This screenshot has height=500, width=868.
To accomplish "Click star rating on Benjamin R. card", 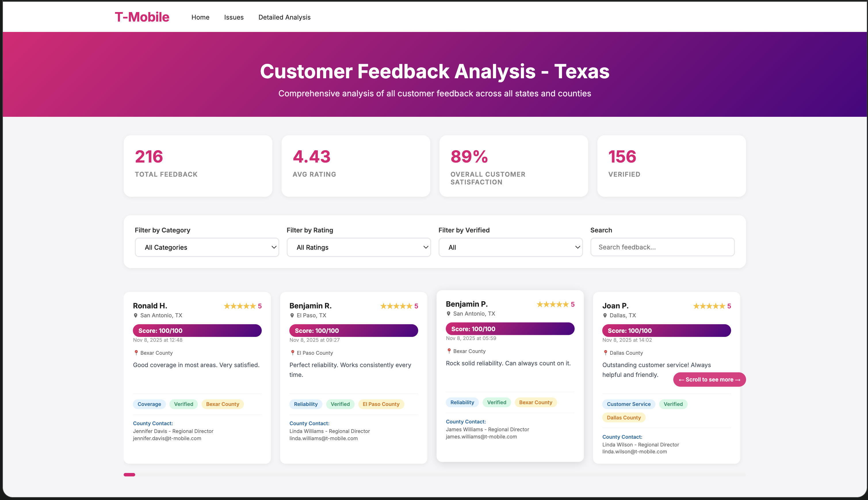I will pyautogui.click(x=396, y=306).
